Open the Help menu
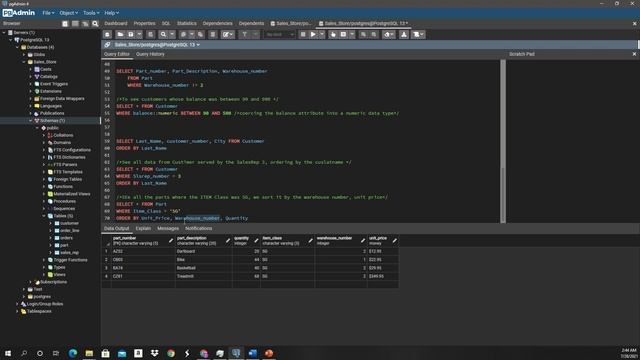 click(x=111, y=13)
